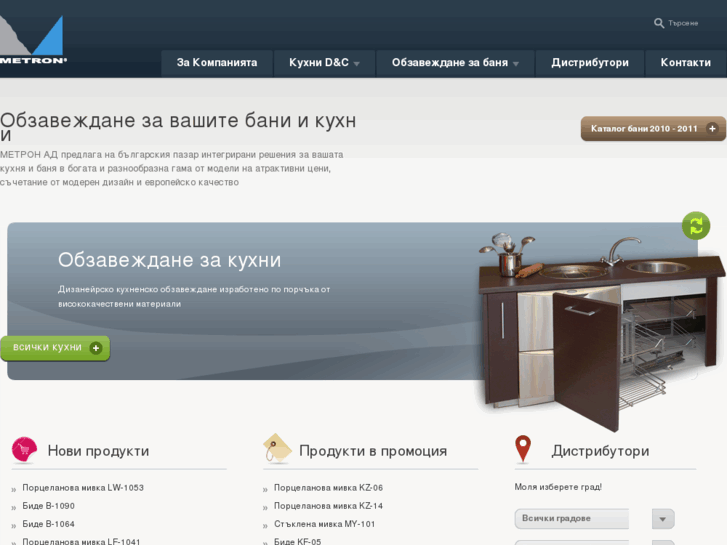
Task: Expand the Кухни D&C dropdown arrow
Action: click(357, 64)
